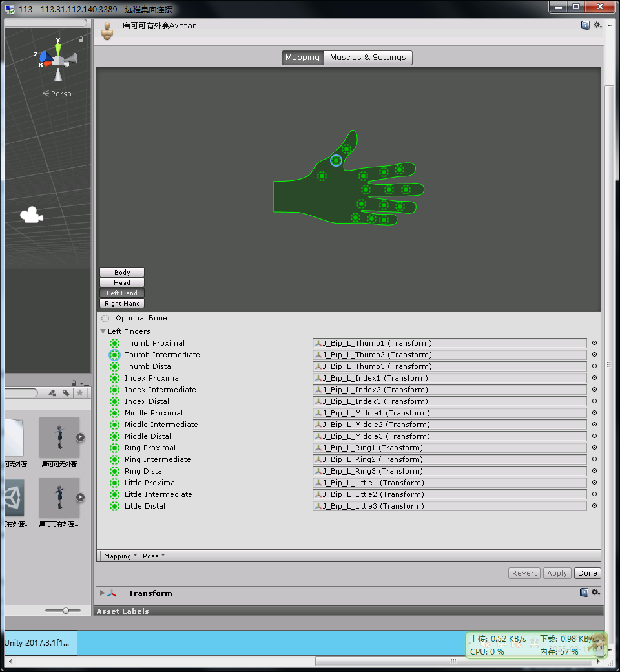
Task: Select the 唐可可有外套 model thumbnail
Action: click(x=59, y=498)
